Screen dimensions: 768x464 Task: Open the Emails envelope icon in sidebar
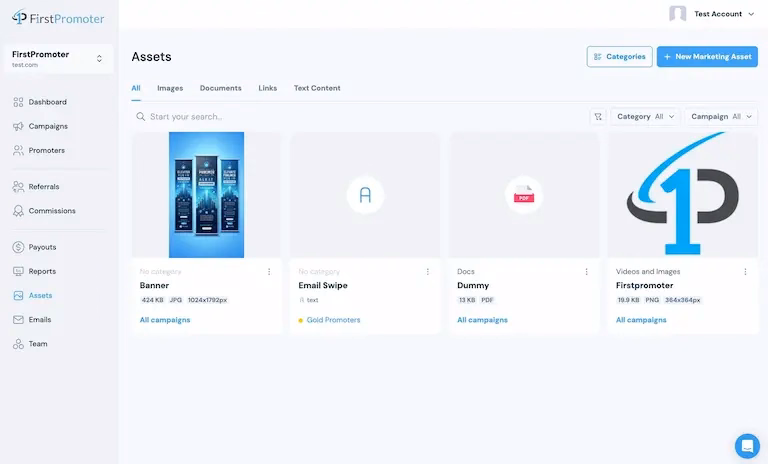click(x=19, y=320)
